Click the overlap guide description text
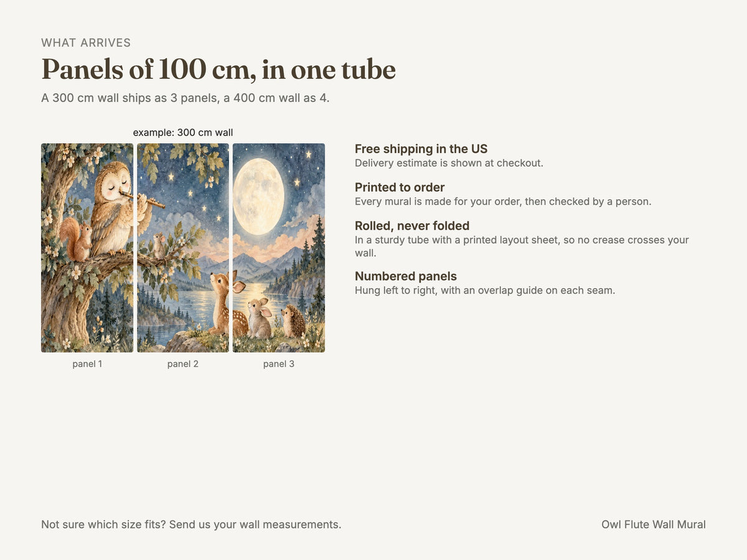This screenshot has width=747, height=560. (x=485, y=290)
